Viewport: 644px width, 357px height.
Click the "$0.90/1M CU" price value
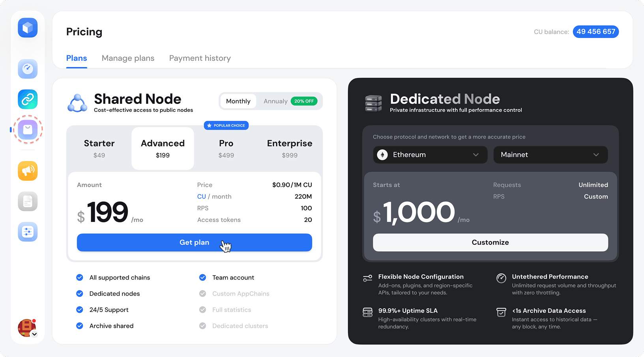click(x=292, y=185)
